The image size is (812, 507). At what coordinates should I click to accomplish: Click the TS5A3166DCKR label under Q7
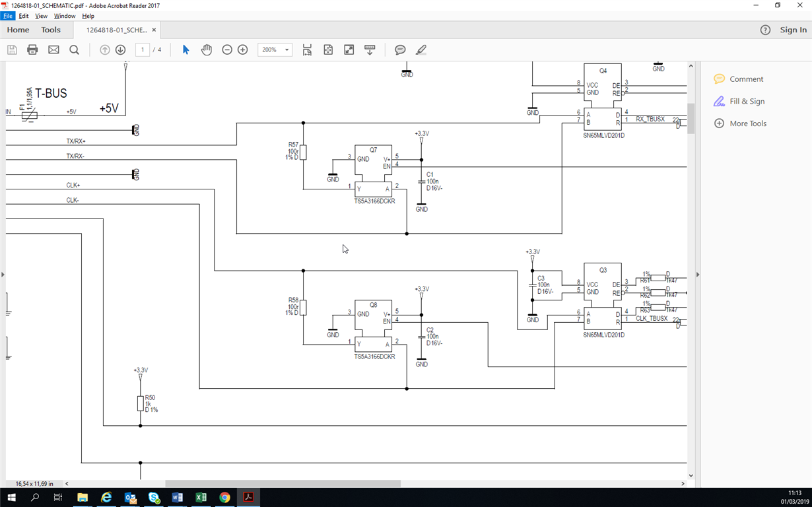coord(374,201)
